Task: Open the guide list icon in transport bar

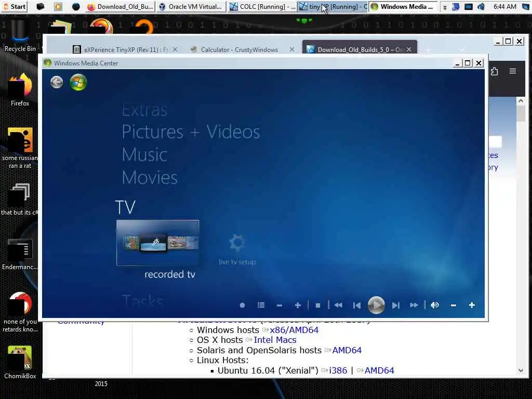Action: [261, 305]
